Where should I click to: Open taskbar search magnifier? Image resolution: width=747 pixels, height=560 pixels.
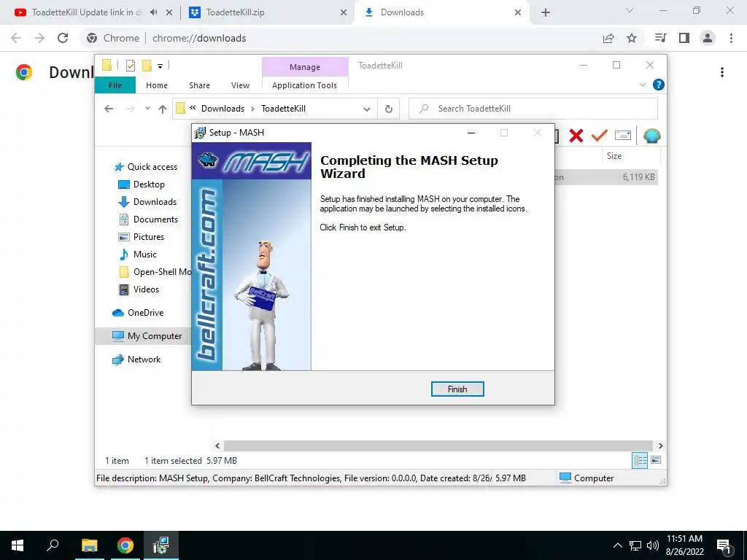(x=53, y=545)
